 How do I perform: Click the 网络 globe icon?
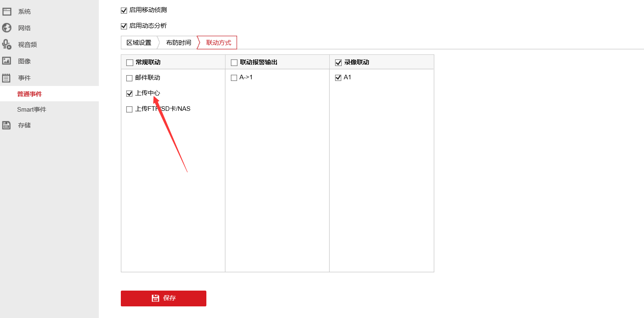point(7,28)
